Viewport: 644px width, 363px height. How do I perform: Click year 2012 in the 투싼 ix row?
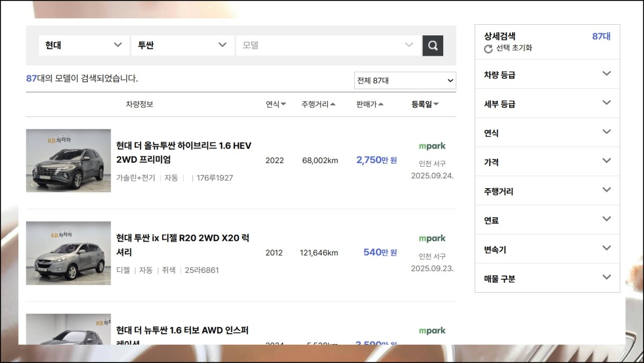274,253
